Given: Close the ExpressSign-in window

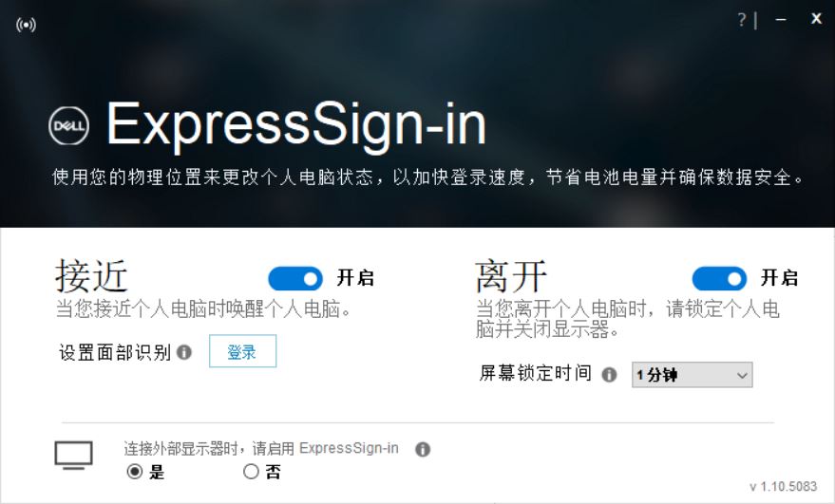Looking at the screenshot, I should coord(816,19).
